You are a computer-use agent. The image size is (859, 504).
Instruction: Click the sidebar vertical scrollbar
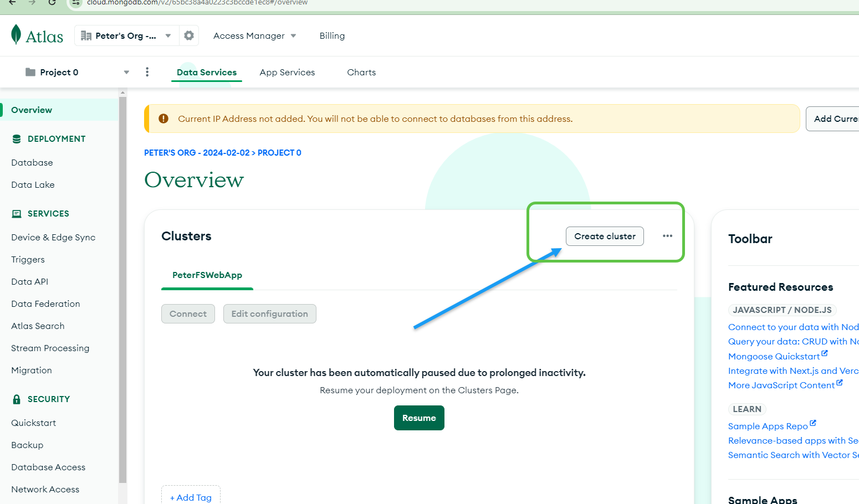click(122, 288)
